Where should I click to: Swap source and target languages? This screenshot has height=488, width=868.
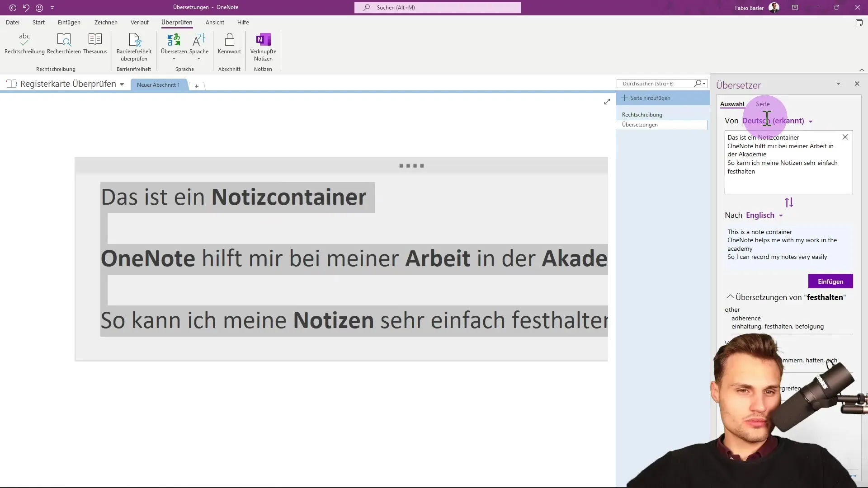click(789, 202)
